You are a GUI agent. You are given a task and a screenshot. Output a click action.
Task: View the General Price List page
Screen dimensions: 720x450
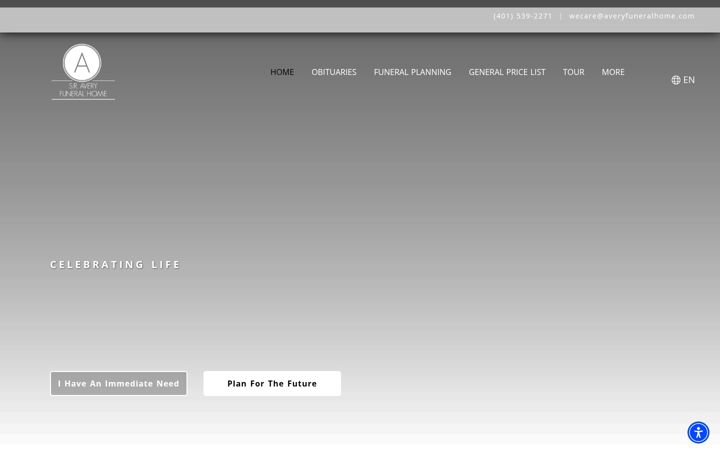pyautogui.click(x=507, y=72)
